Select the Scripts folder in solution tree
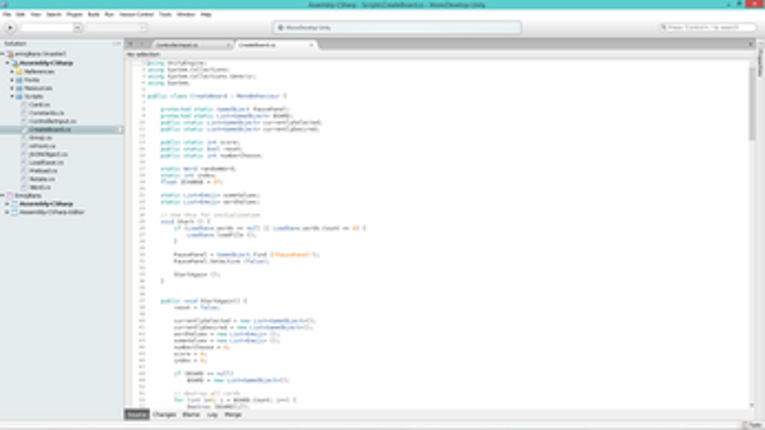The height and width of the screenshot is (430, 765). click(x=34, y=97)
